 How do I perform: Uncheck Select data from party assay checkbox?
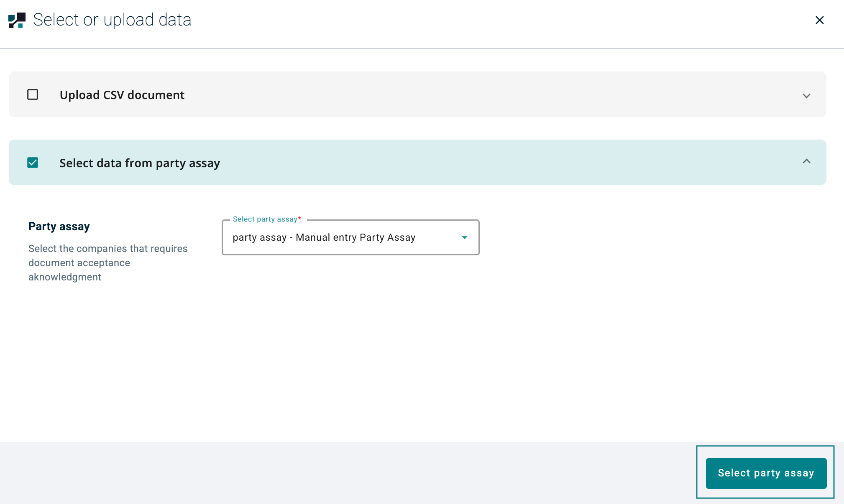[x=33, y=163]
